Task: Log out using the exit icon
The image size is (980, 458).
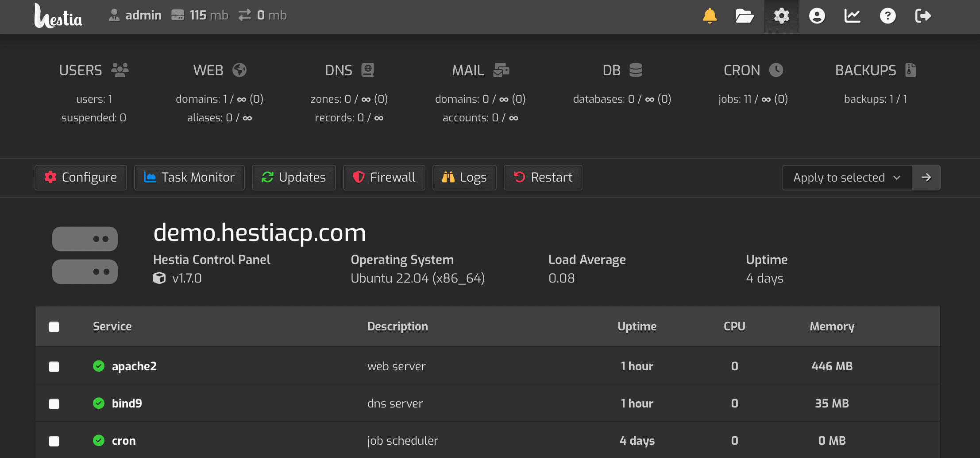Action: point(923,16)
